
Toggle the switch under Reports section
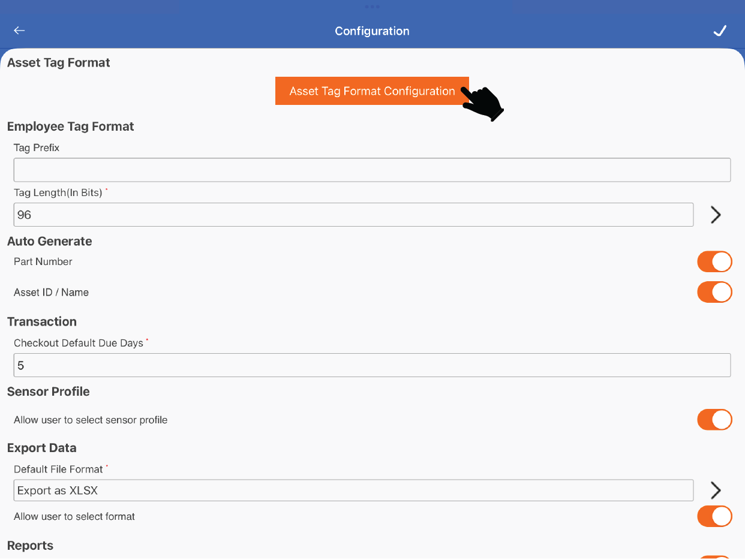coord(714,557)
